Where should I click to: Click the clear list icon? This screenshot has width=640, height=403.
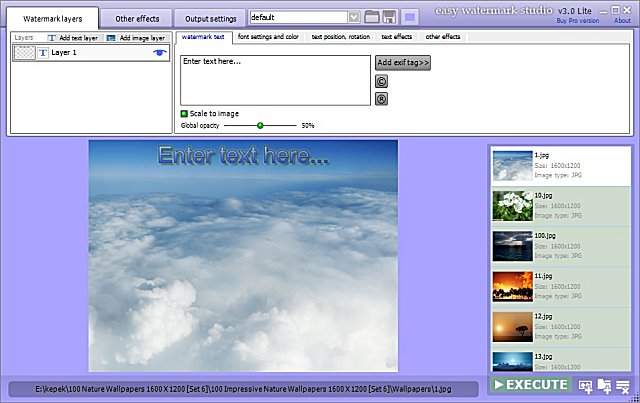(623, 386)
